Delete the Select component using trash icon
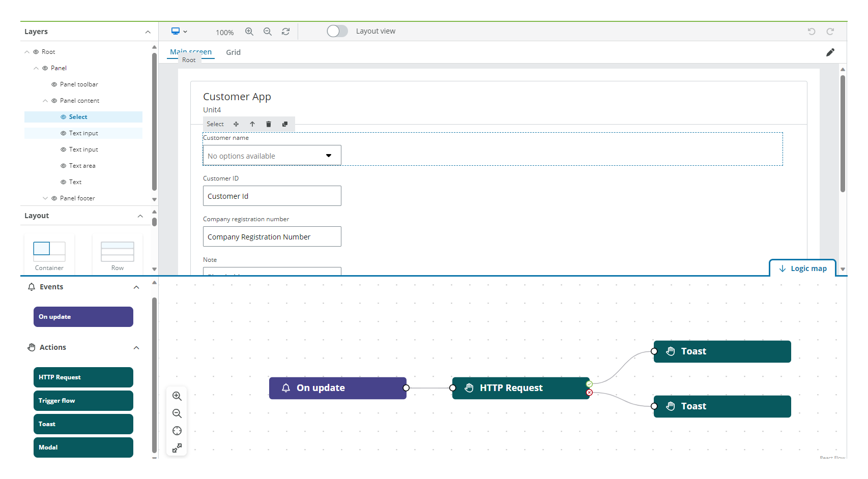The image size is (868, 479). tap(269, 124)
